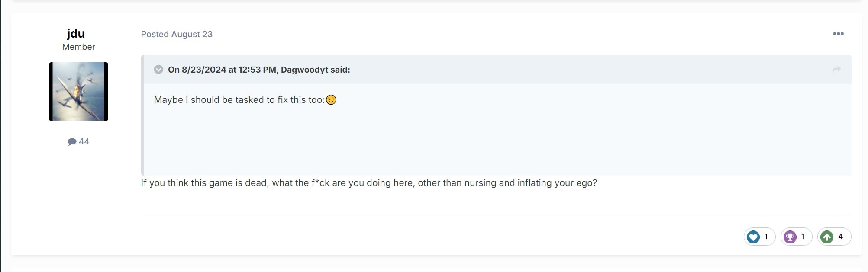Collapse the quoted Dagwoodyt post

click(158, 70)
